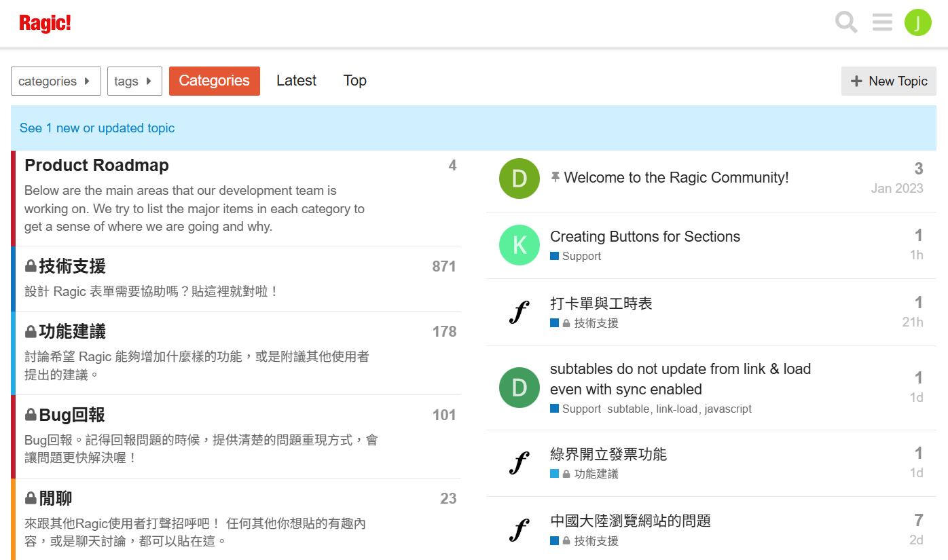Open the hamburger menu icon
This screenshot has width=948, height=560.
tap(882, 22)
